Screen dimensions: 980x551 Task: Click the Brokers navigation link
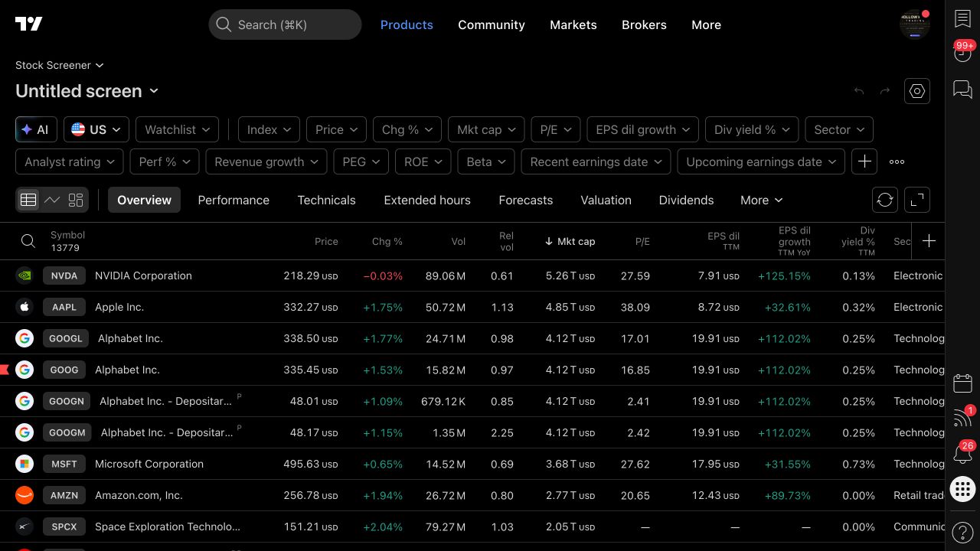[644, 24]
